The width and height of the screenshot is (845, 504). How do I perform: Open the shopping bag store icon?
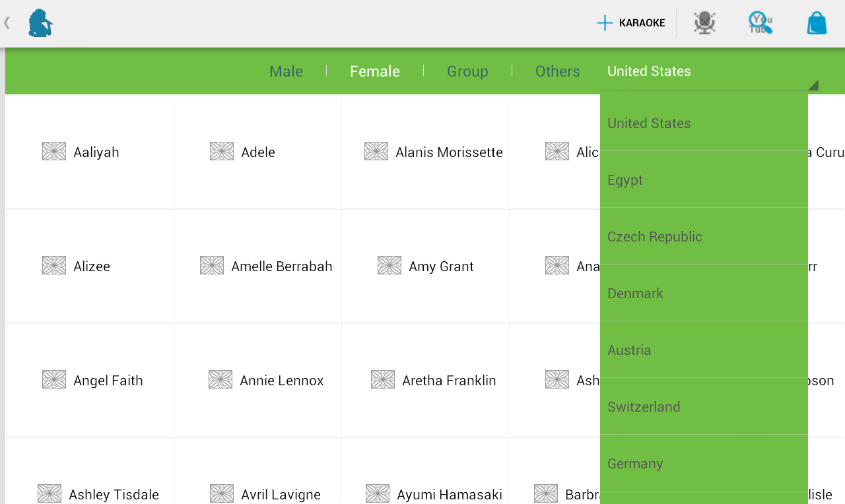tap(817, 23)
